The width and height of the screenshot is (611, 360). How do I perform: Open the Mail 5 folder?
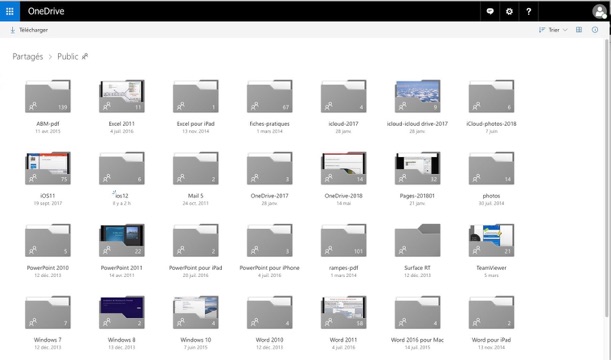[196, 168]
